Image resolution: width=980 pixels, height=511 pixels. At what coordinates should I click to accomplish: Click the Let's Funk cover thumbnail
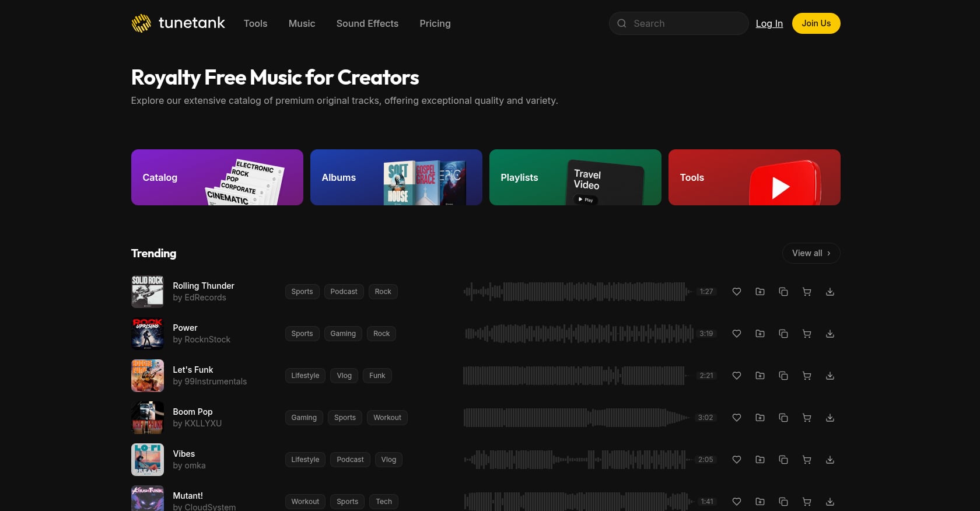[148, 376]
